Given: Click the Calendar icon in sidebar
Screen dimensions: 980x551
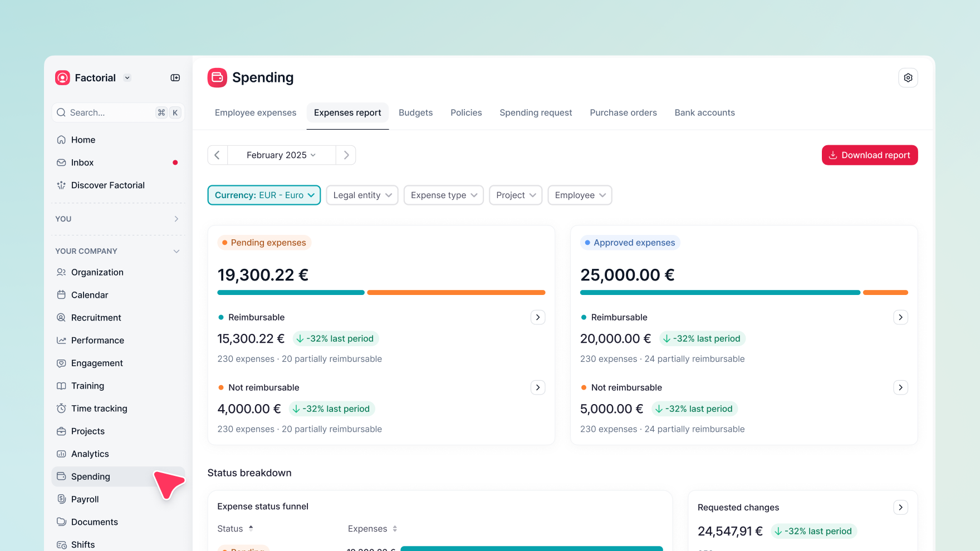Looking at the screenshot, I should point(61,295).
